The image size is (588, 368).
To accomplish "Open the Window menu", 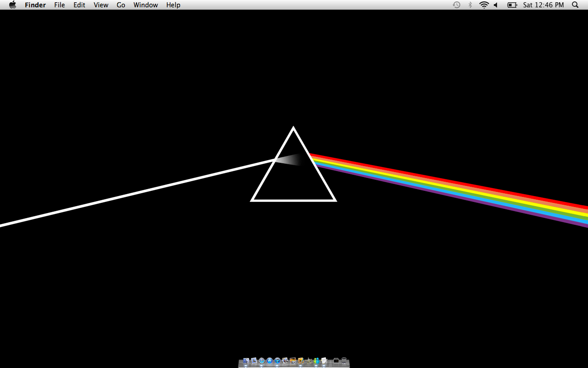I will [146, 5].
